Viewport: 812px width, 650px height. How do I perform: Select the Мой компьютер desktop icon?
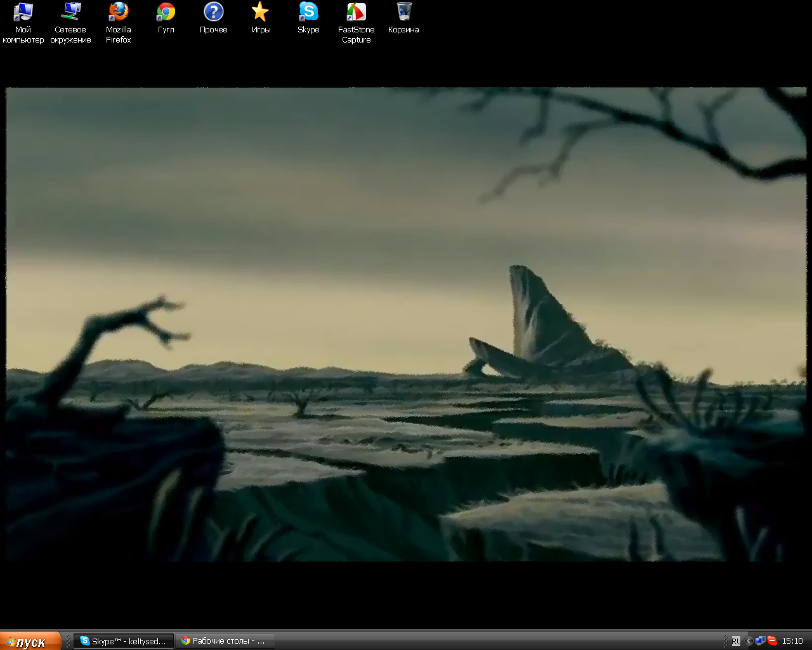coord(23,23)
